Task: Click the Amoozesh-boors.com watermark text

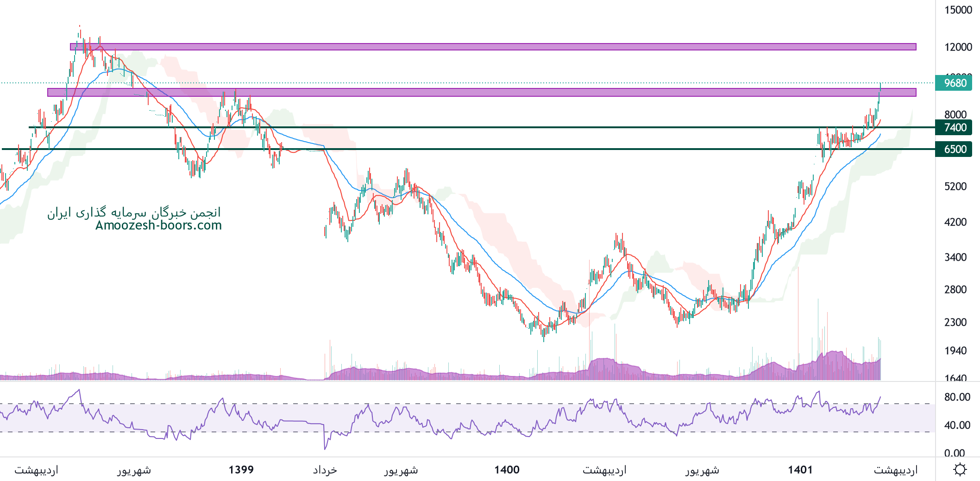Action: [x=158, y=225]
